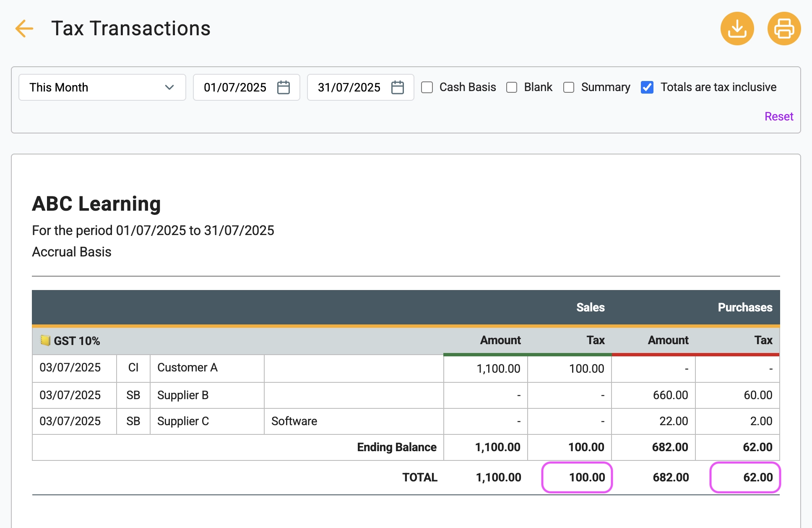Screen dimensions: 812x528
Task: Enable the Cash Basis checkbox
Action: pyautogui.click(x=427, y=87)
